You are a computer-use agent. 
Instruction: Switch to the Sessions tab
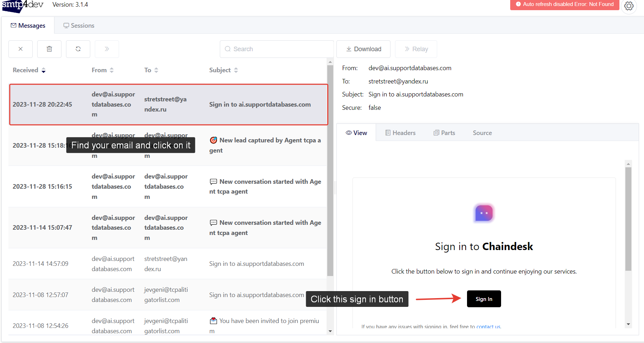(x=79, y=26)
